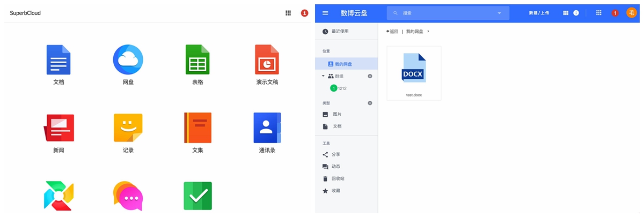Viewport: 644px width, 217px height.
Task: Launch the green checkmark tasks app icon
Action: click(197, 196)
